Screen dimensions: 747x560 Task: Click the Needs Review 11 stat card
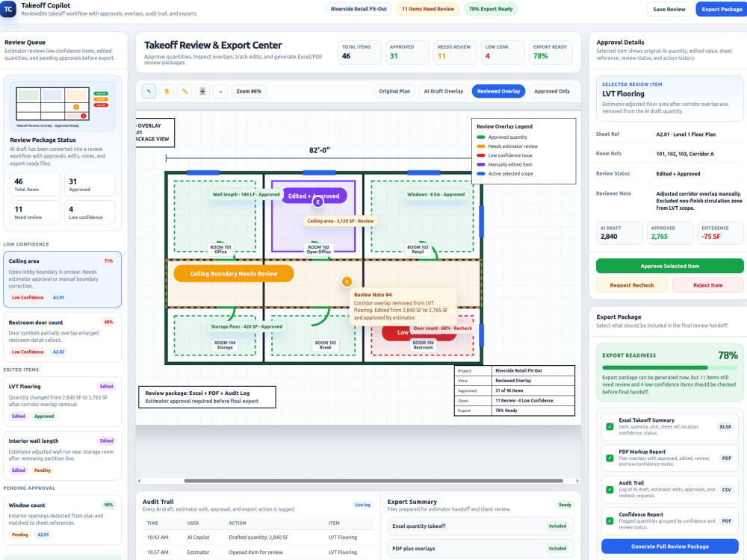point(454,52)
